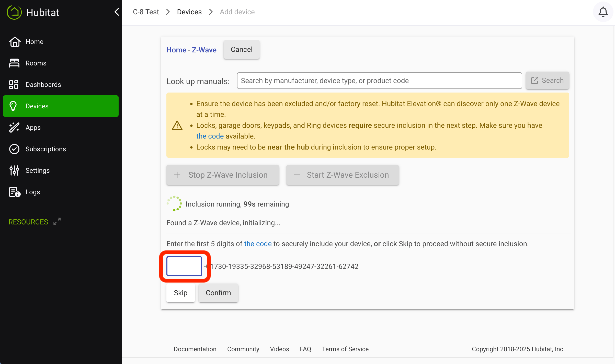The image size is (615, 364).
Task: Open the Logs menu item
Action: pyautogui.click(x=61, y=192)
